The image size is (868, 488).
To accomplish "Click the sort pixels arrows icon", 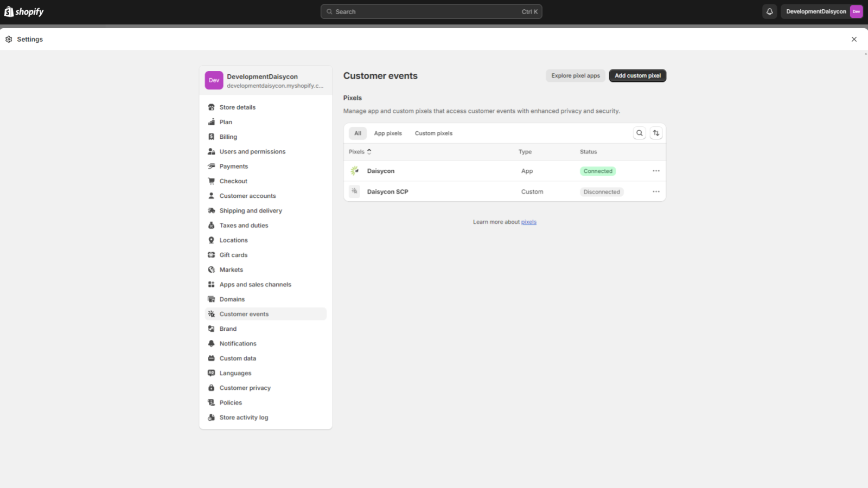I will coord(656,133).
